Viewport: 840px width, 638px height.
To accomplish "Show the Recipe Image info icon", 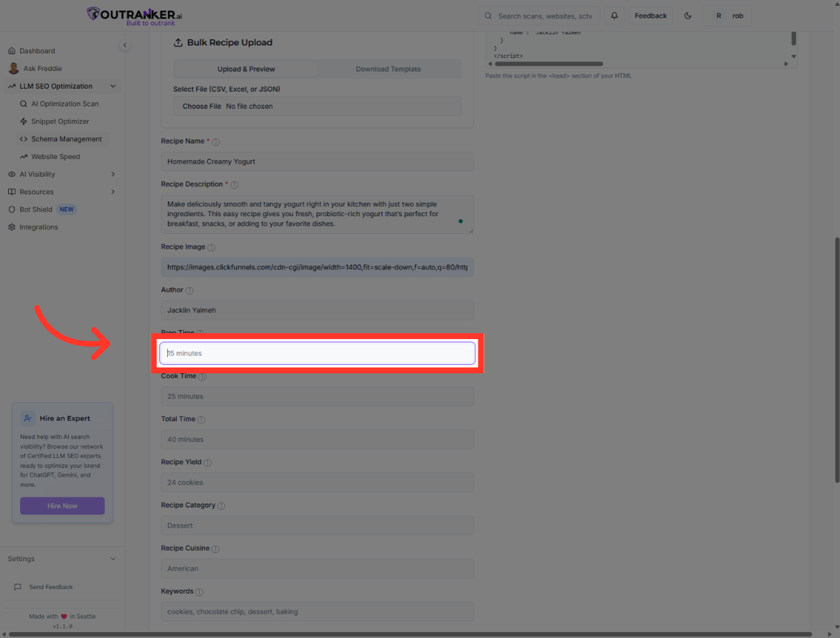I will click(x=211, y=248).
